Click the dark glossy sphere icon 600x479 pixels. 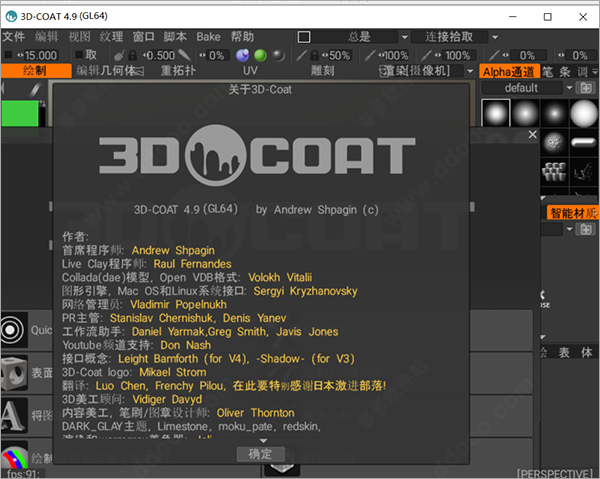[x=278, y=55]
